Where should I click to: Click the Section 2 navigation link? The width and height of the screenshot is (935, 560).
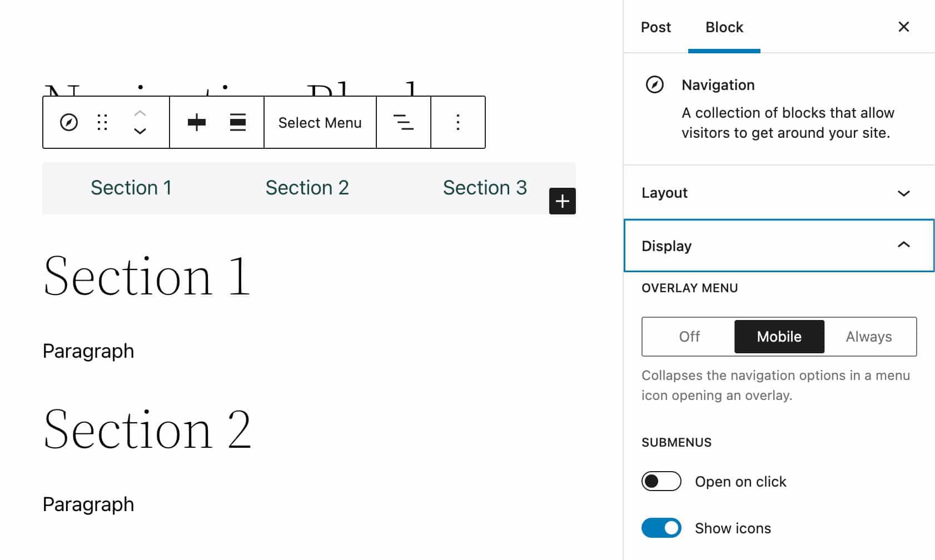coord(307,188)
